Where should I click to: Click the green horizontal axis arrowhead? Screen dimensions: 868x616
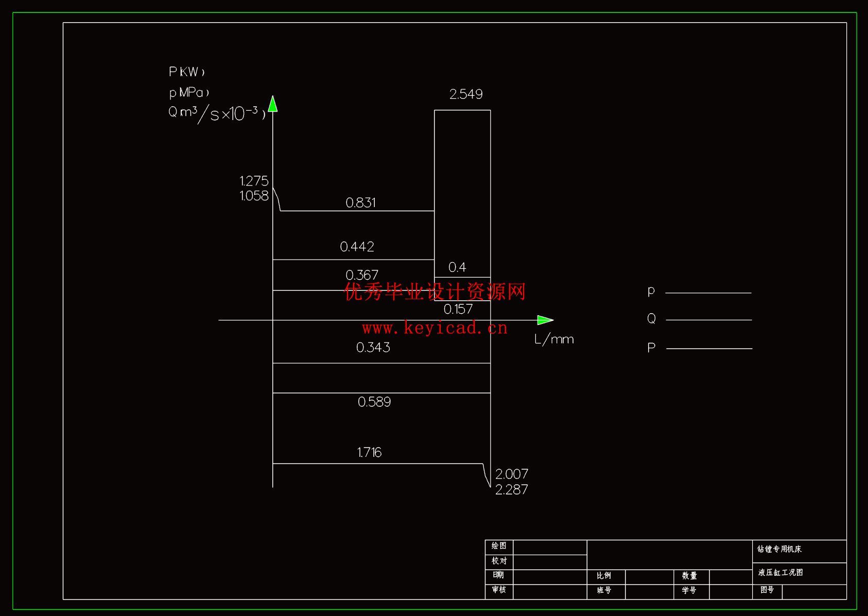pyautogui.click(x=545, y=320)
